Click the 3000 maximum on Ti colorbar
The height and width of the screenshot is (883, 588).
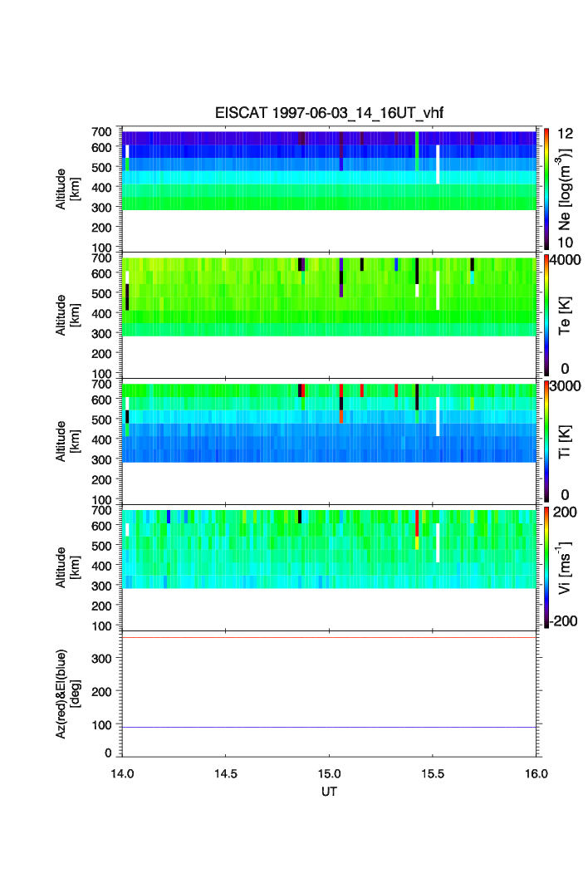pyautogui.click(x=565, y=385)
